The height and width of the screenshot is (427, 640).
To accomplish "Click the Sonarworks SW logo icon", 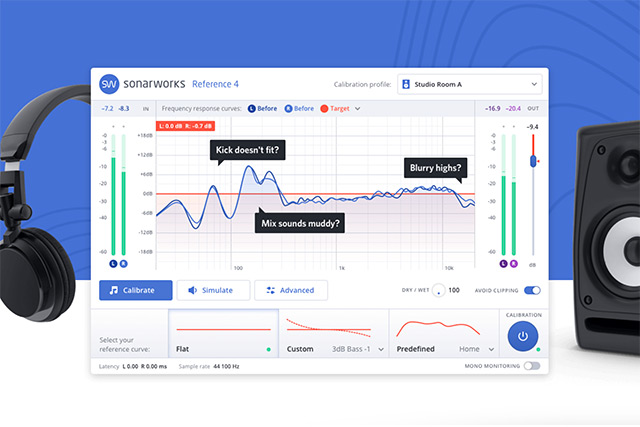I will [x=110, y=84].
